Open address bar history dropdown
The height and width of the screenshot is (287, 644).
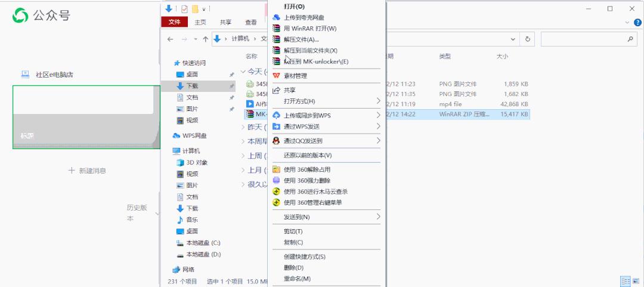coord(513,39)
